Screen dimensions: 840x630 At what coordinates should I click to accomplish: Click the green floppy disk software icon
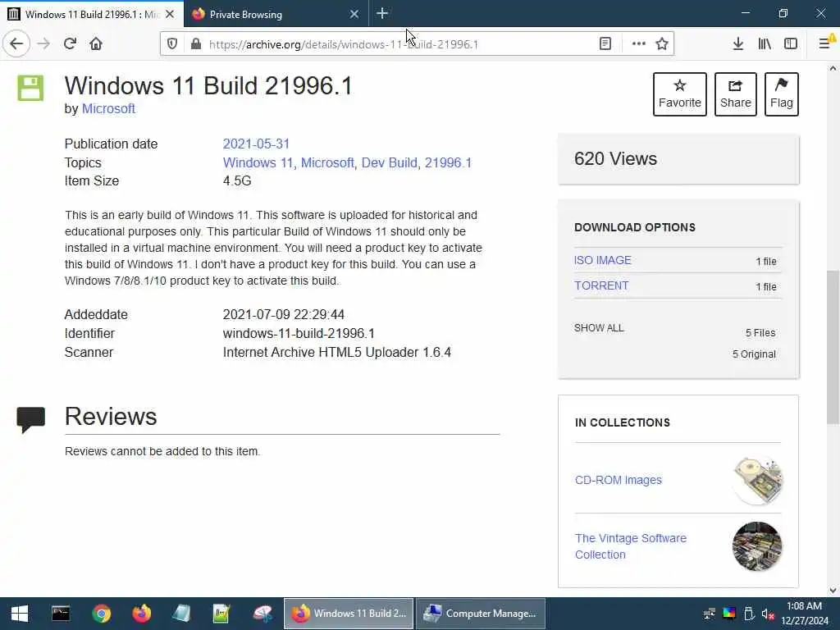[x=30, y=88]
